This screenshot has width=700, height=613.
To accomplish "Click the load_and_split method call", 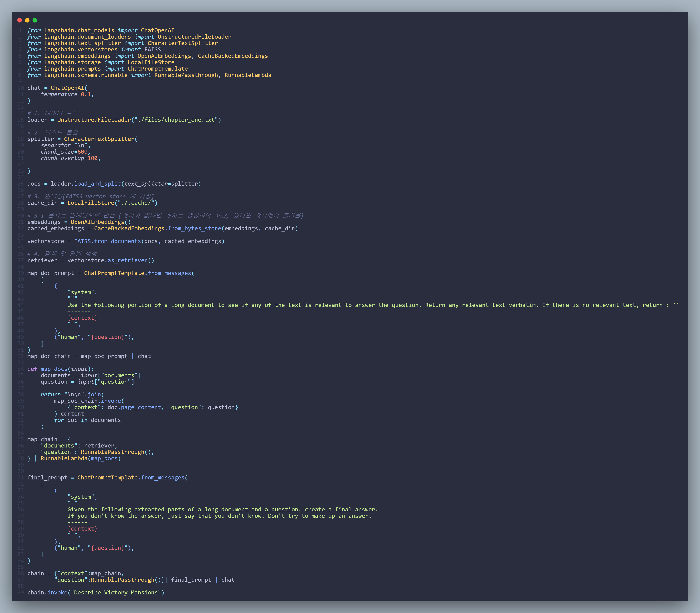I will [97, 184].
